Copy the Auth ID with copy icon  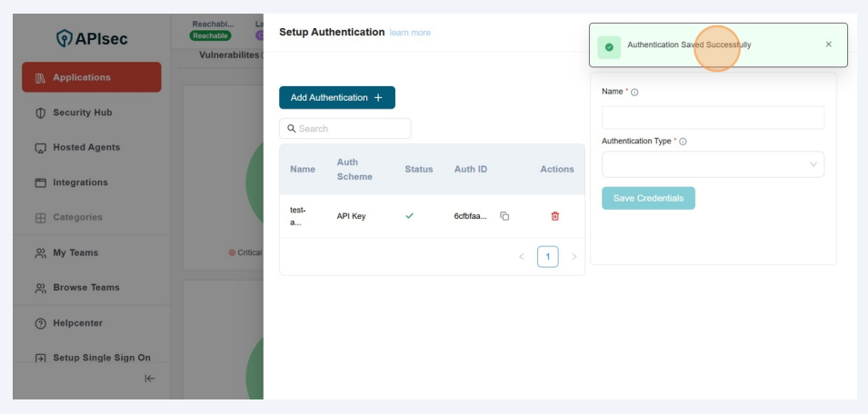click(x=504, y=216)
